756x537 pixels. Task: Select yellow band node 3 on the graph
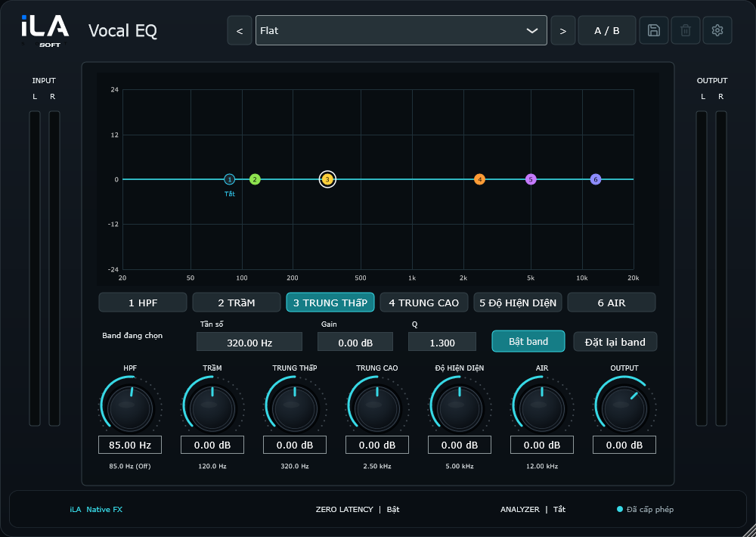pos(327,179)
